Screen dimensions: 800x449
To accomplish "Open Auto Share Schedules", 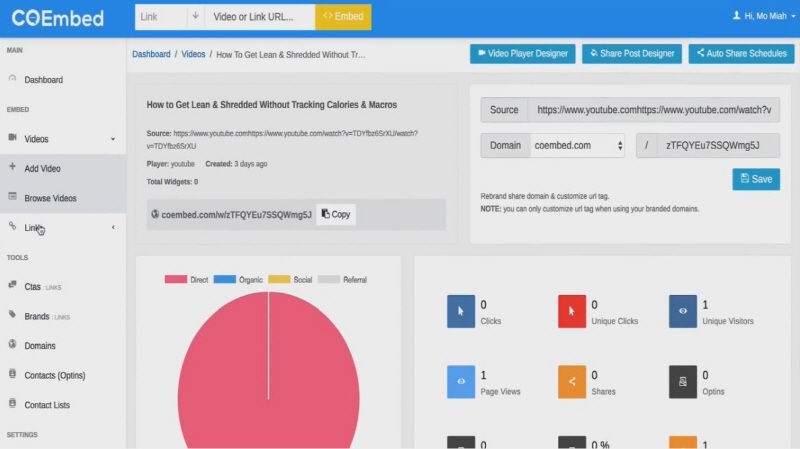I will pos(741,54).
